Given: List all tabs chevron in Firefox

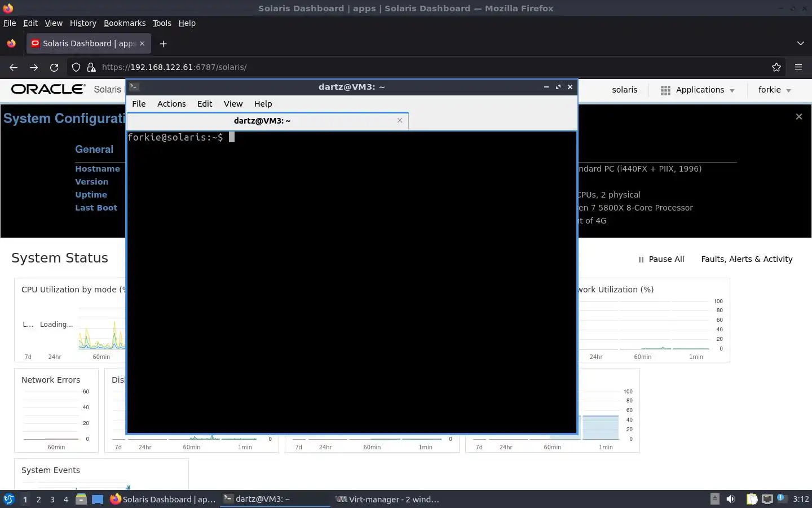Looking at the screenshot, I should [x=800, y=43].
